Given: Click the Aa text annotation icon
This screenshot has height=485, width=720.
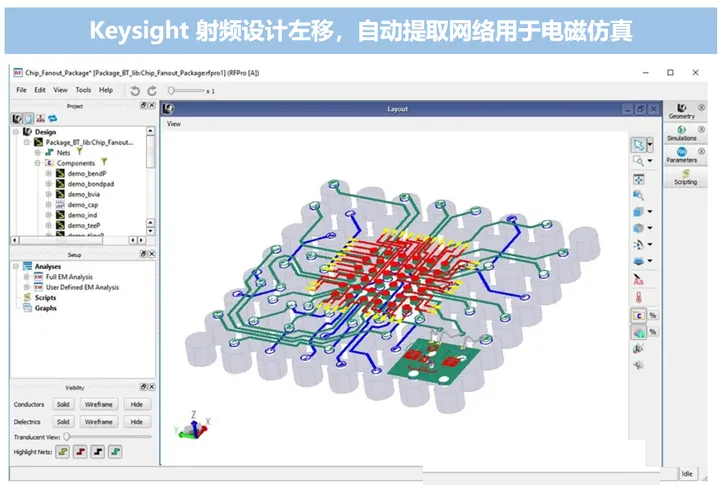Looking at the screenshot, I should pyautogui.click(x=638, y=280).
